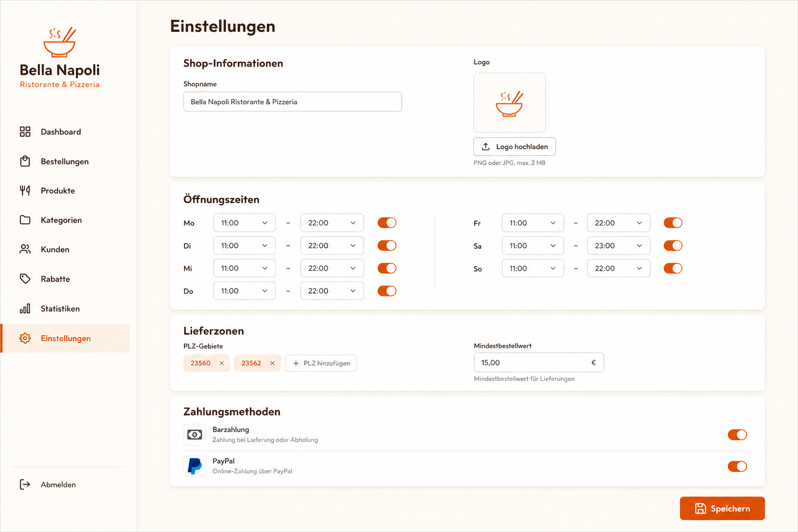Open Produkte menu item
The height and width of the screenshot is (532, 798).
tap(66, 191)
